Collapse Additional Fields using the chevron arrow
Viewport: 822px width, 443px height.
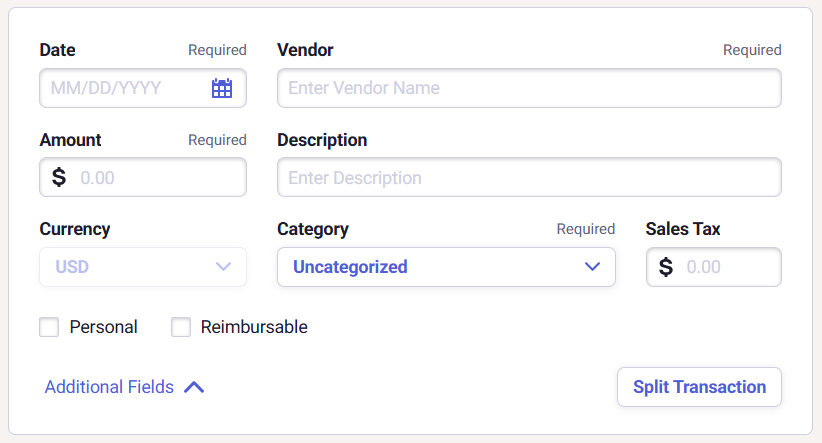click(194, 387)
